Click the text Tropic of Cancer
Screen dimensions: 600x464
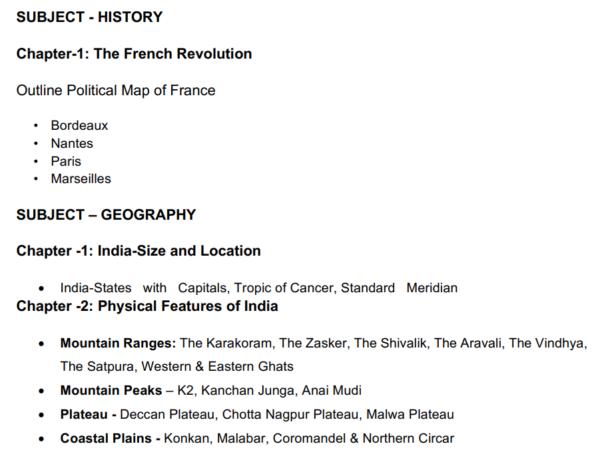pyautogui.click(x=277, y=288)
